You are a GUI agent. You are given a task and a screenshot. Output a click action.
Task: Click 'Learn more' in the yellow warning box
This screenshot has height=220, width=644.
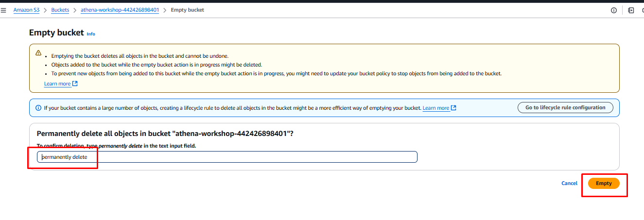[57, 84]
